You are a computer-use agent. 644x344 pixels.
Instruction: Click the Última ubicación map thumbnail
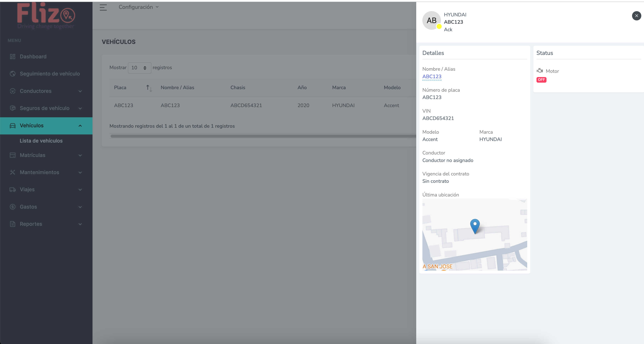click(474, 234)
